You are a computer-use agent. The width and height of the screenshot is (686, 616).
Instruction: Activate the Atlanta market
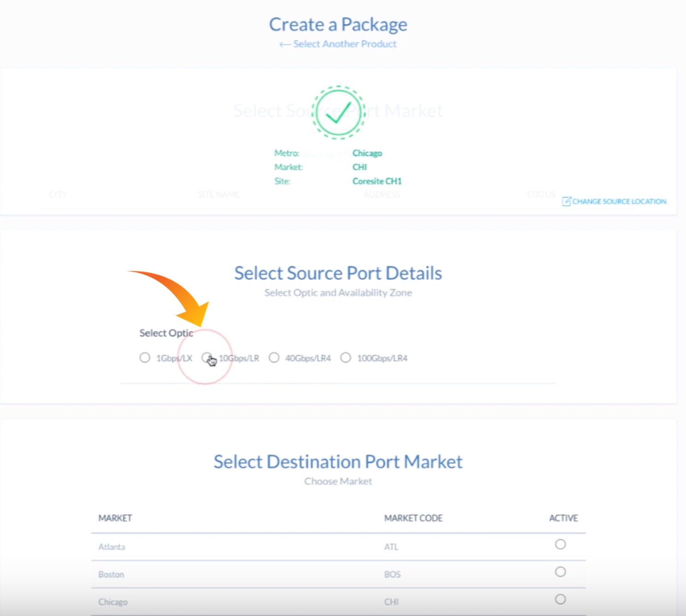pyautogui.click(x=560, y=544)
